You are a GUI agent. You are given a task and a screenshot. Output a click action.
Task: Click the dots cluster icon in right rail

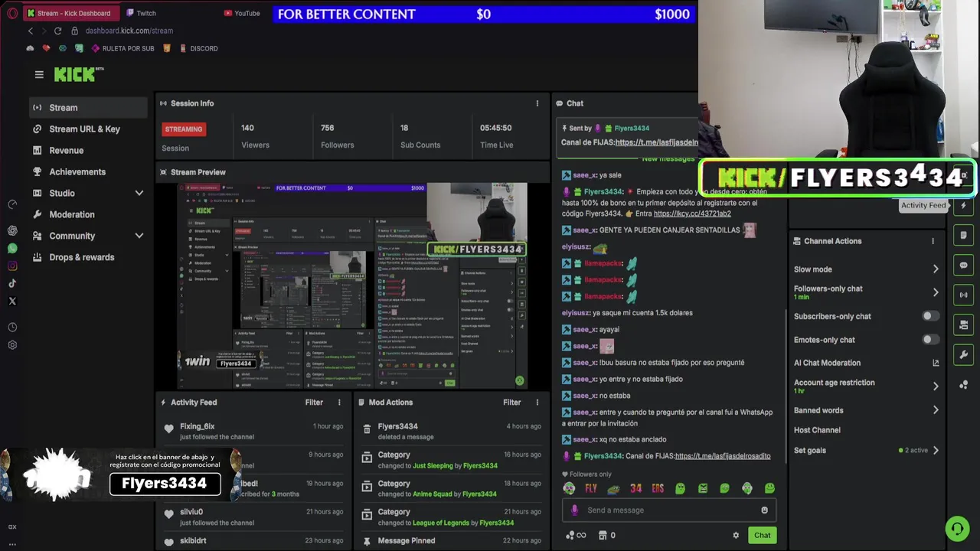[x=963, y=384]
